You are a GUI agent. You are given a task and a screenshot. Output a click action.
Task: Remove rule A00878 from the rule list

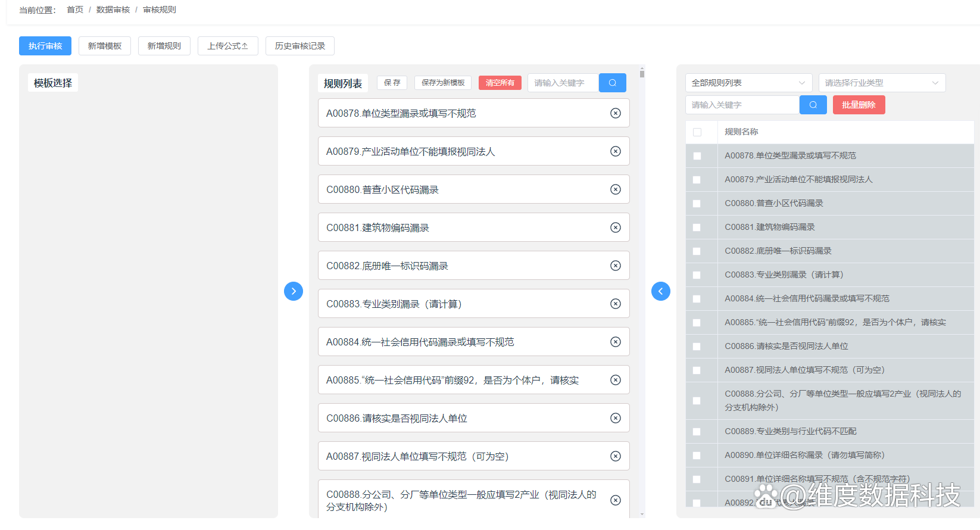click(x=616, y=113)
